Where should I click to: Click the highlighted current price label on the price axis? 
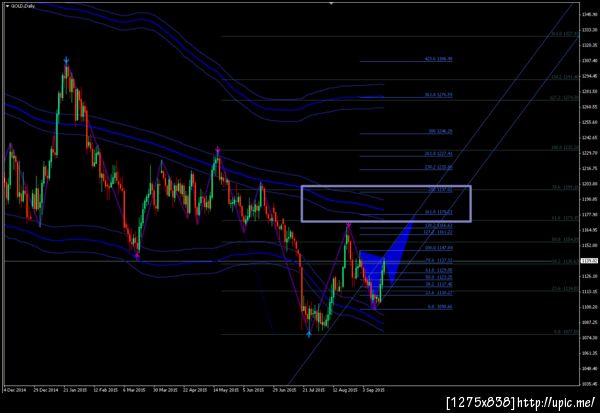tap(589, 261)
